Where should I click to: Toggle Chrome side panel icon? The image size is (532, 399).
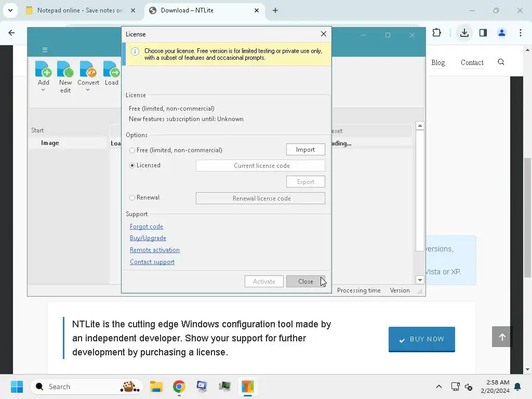483,33
